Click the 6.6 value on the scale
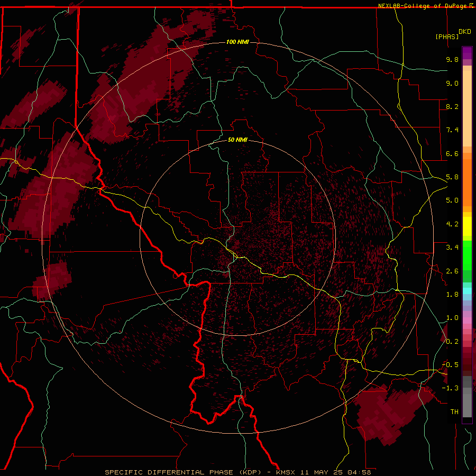 pos(452,153)
